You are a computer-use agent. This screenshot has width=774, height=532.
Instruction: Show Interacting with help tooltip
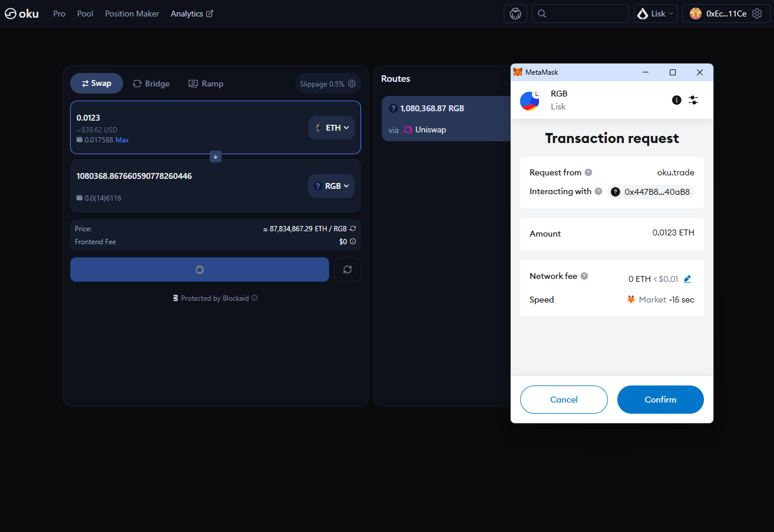[598, 191]
